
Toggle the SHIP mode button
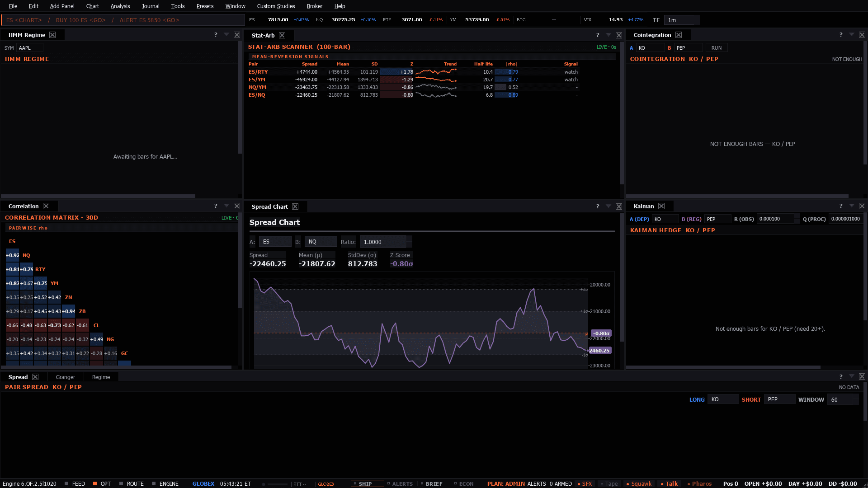pos(367,483)
